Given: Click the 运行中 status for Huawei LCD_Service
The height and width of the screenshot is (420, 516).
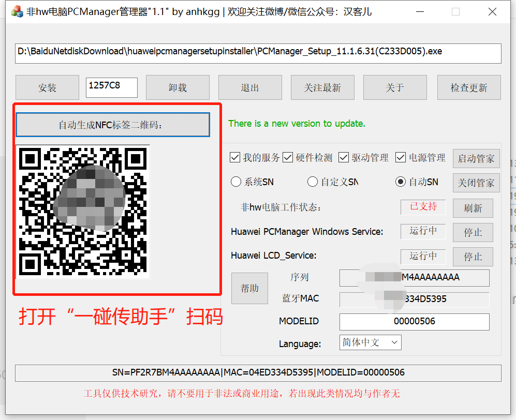Looking at the screenshot, I should click(x=423, y=256).
